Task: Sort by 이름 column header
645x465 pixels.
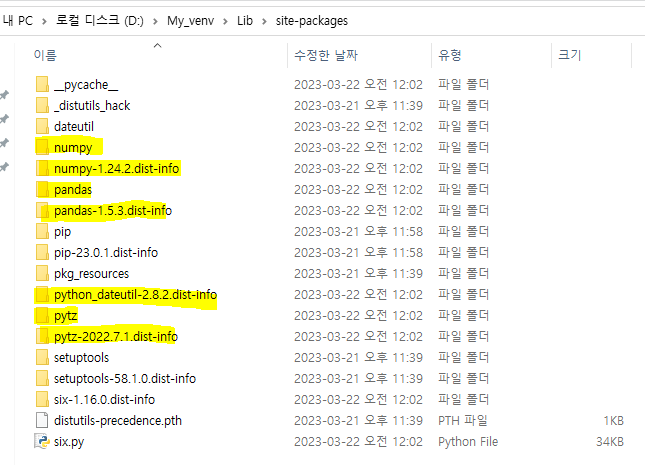Action: pos(45,55)
